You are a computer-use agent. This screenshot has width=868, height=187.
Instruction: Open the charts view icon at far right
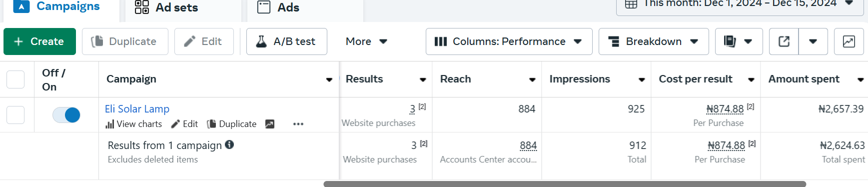[849, 41]
